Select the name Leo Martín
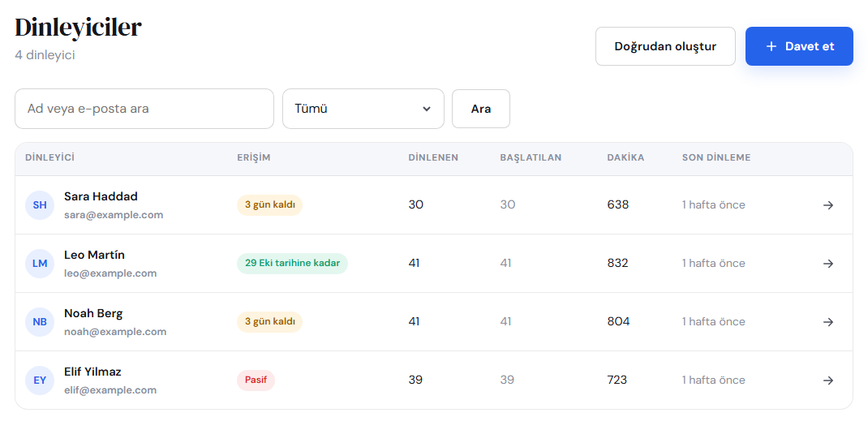868x430 pixels. click(95, 255)
